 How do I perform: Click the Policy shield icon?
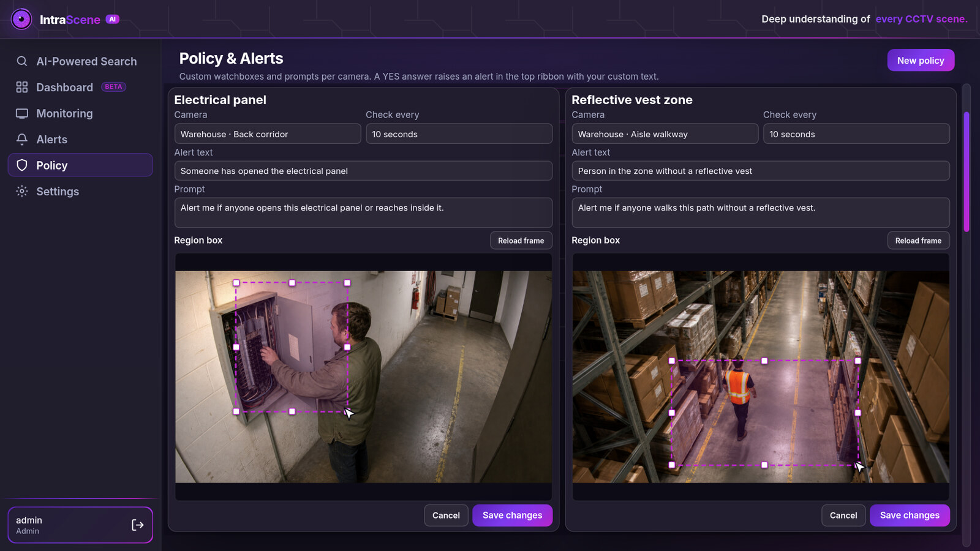pos(22,165)
